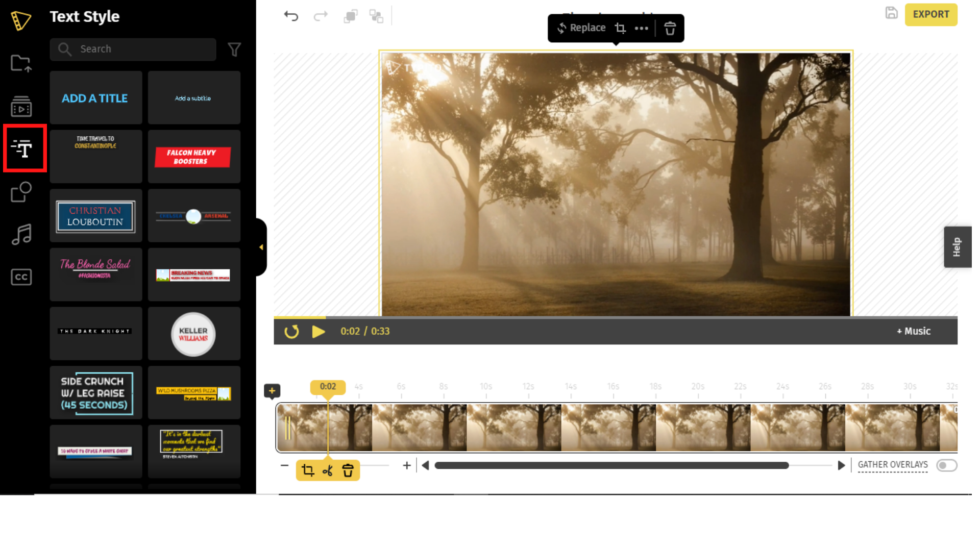Add a scene with plus marker
This screenshot has width=980, height=551.
pyautogui.click(x=272, y=391)
